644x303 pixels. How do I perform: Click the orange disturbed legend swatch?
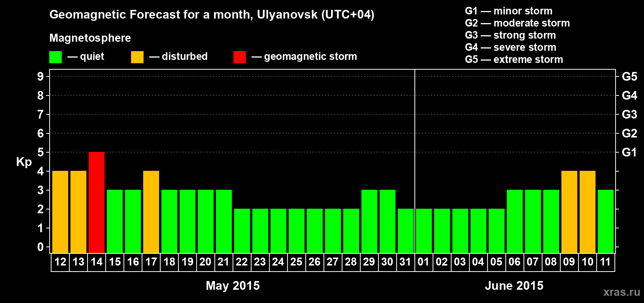pyautogui.click(x=137, y=57)
